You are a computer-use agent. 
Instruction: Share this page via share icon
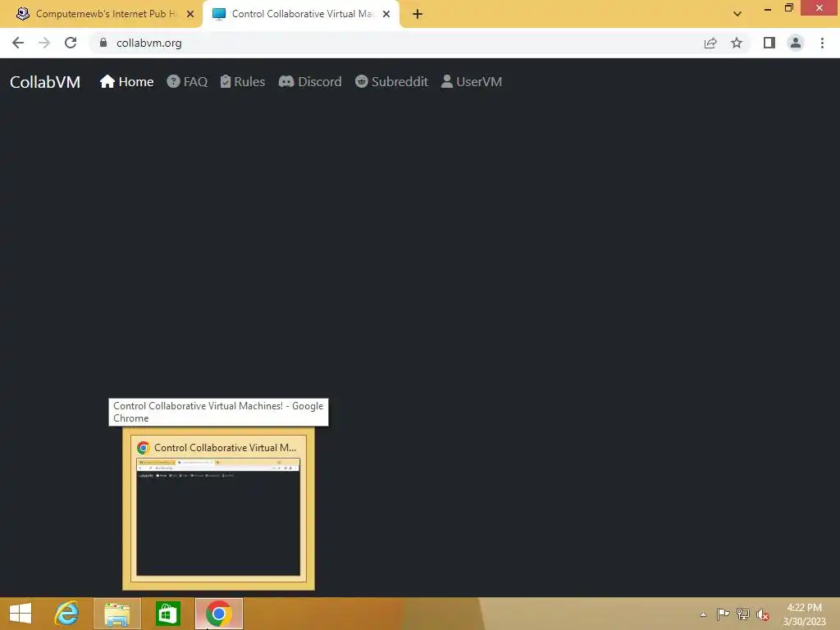(710, 43)
